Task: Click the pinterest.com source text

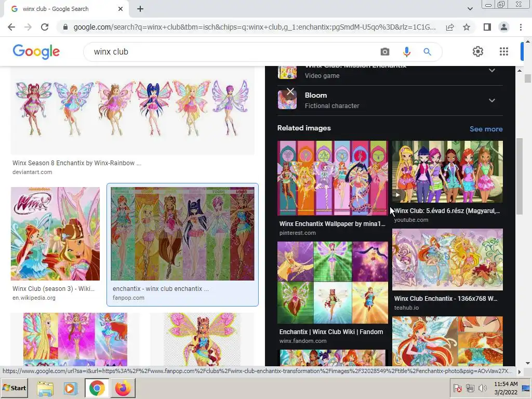Action: 298,233
